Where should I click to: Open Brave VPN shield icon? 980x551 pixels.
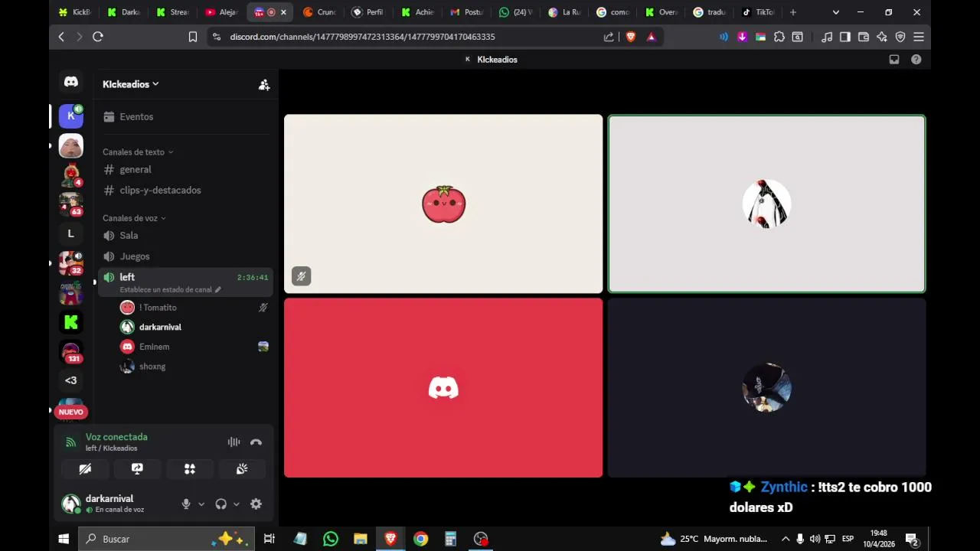pos(900,37)
